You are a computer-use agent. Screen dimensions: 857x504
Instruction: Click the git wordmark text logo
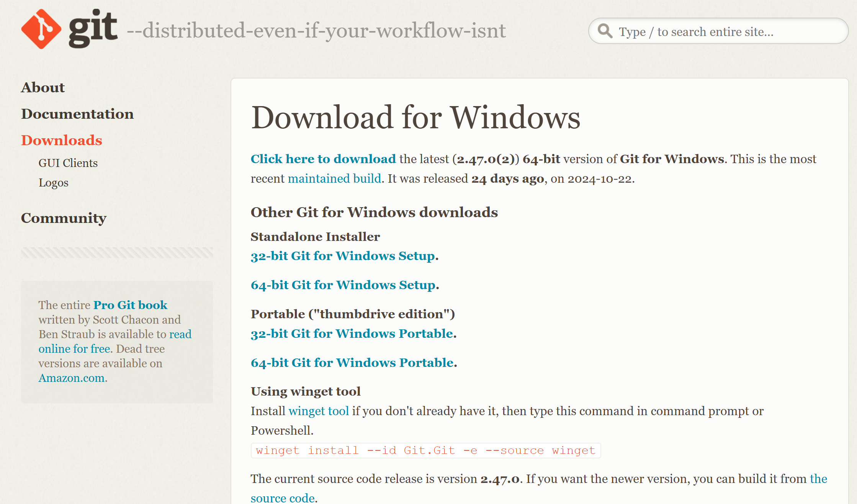click(93, 28)
